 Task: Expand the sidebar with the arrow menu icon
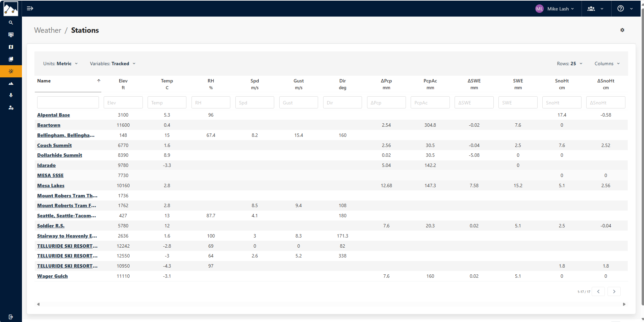coord(30,8)
